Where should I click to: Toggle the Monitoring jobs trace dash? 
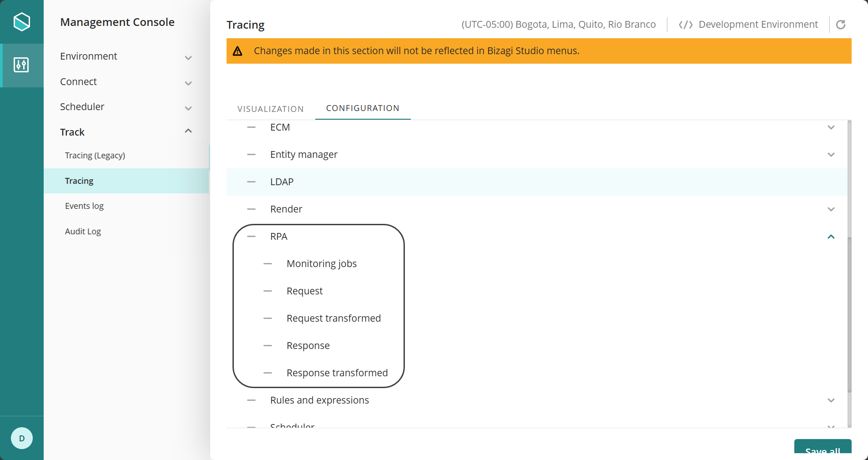coord(267,264)
